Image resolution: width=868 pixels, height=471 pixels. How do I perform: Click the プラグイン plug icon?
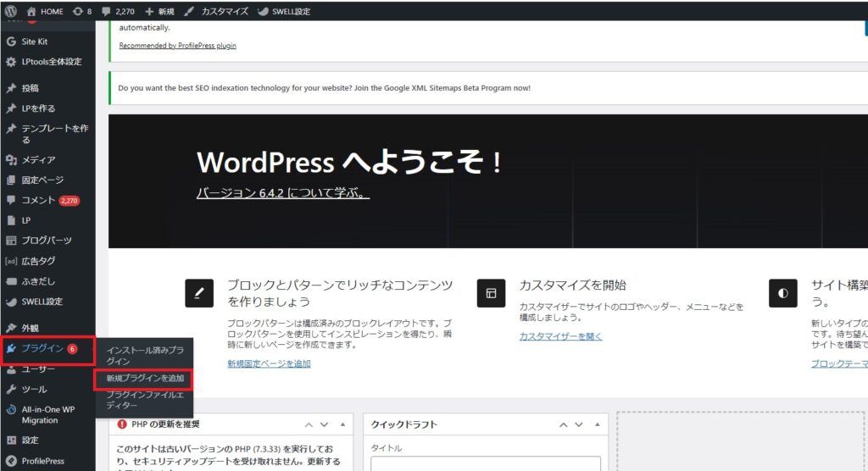(11, 348)
